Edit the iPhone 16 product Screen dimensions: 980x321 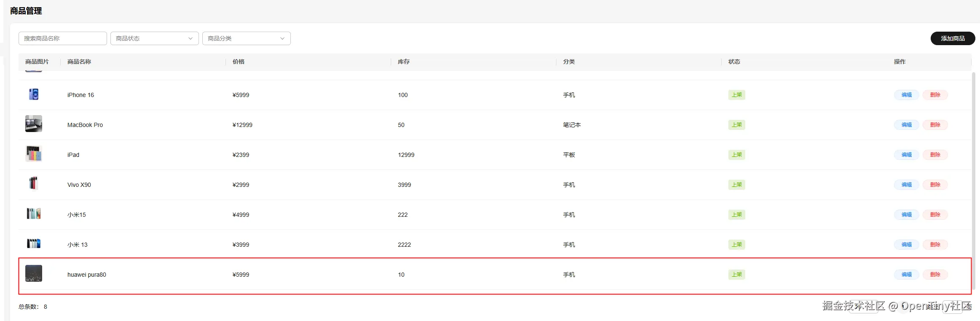coord(906,95)
